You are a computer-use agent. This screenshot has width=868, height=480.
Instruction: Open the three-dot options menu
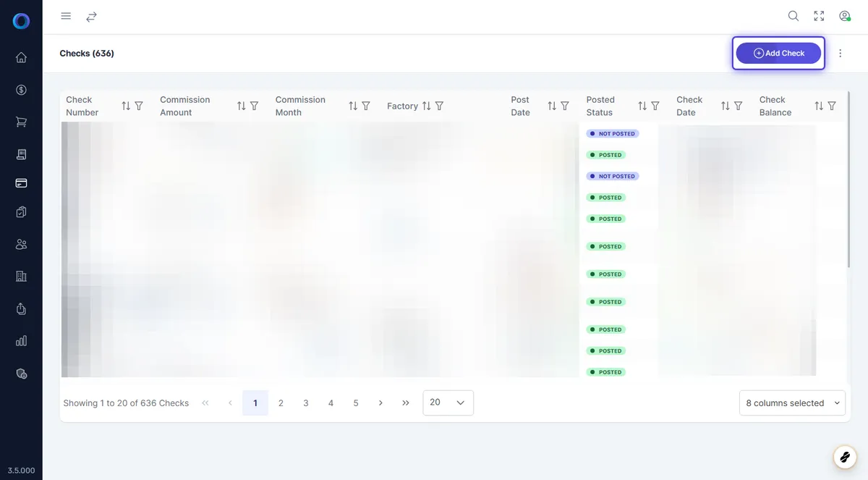coord(841,53)
